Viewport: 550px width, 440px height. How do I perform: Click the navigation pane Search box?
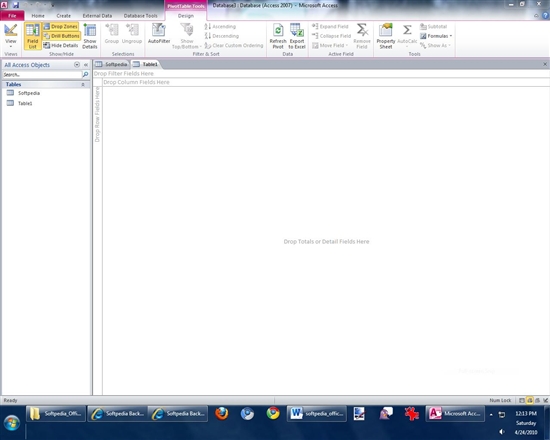click(x=42, y=74)
